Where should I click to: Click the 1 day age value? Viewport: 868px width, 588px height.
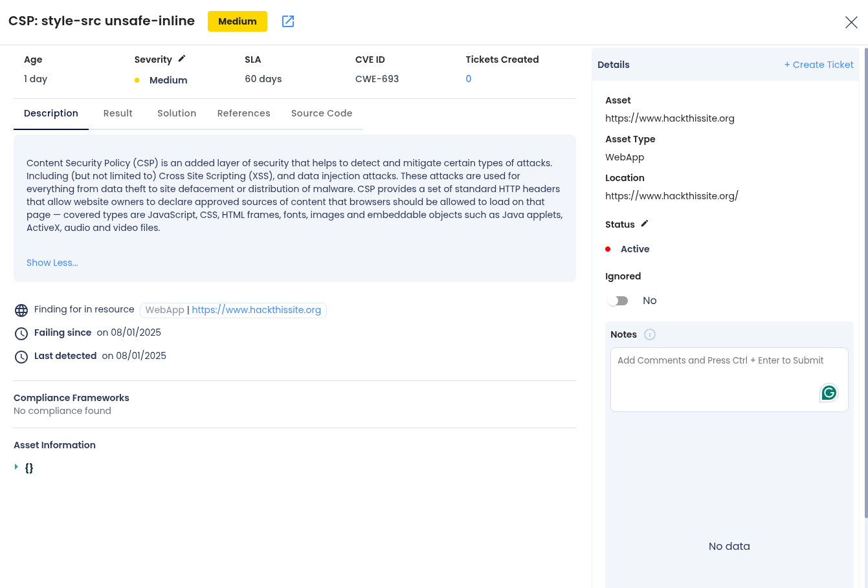[x=36, y=79]
